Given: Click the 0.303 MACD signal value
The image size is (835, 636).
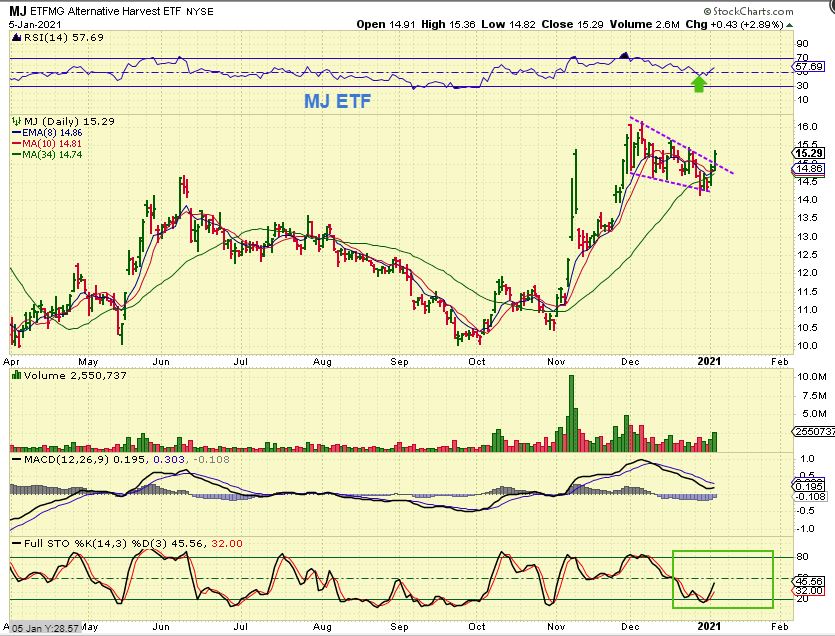Looking at the screenshot, I should [169, 459].
